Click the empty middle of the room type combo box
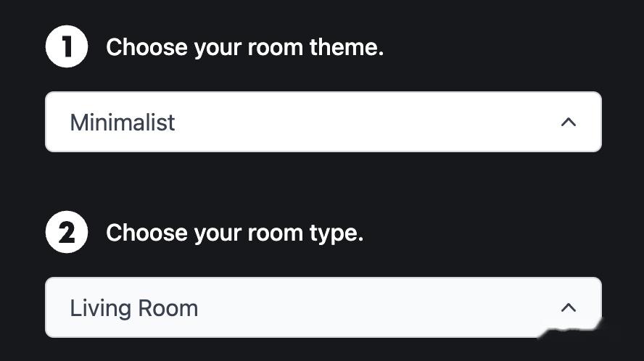 [363, 307]
